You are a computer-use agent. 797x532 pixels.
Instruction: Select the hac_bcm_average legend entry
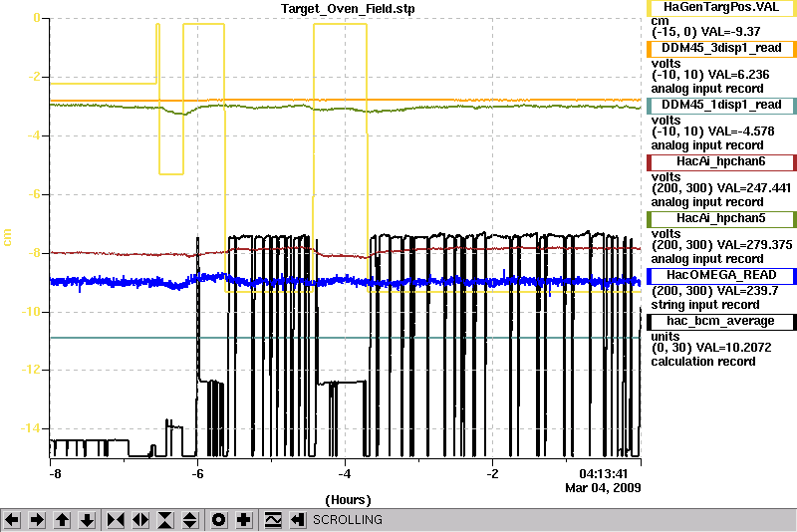[721, 322]
